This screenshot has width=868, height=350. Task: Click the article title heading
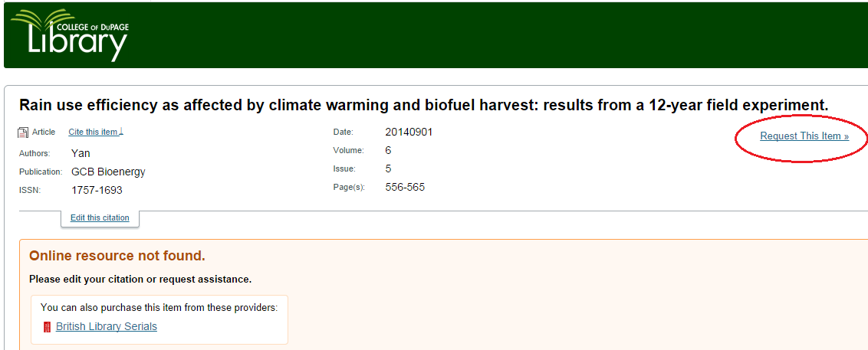[423, 106]
